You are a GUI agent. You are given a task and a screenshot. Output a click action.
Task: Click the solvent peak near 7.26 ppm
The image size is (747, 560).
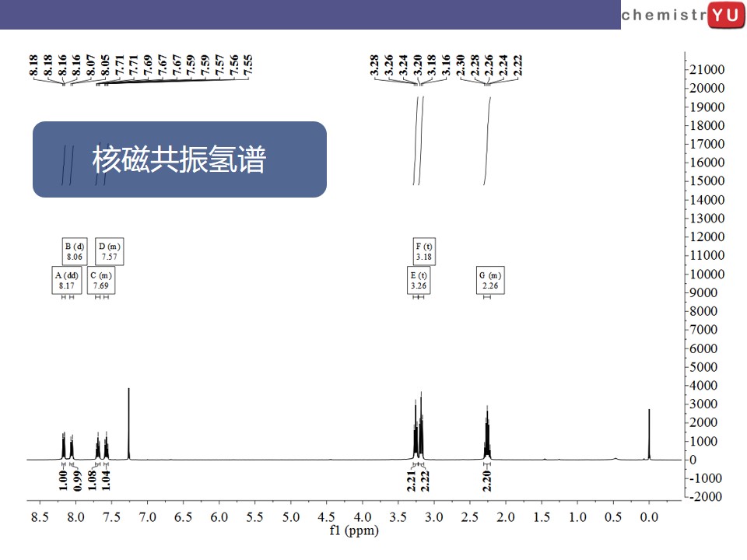[x=128, y=424]
